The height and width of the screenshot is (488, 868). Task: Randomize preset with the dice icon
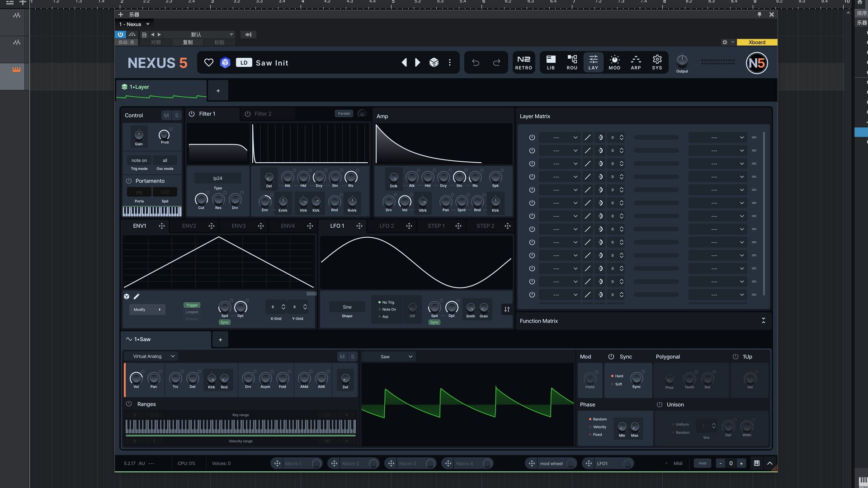click(434, 62)
